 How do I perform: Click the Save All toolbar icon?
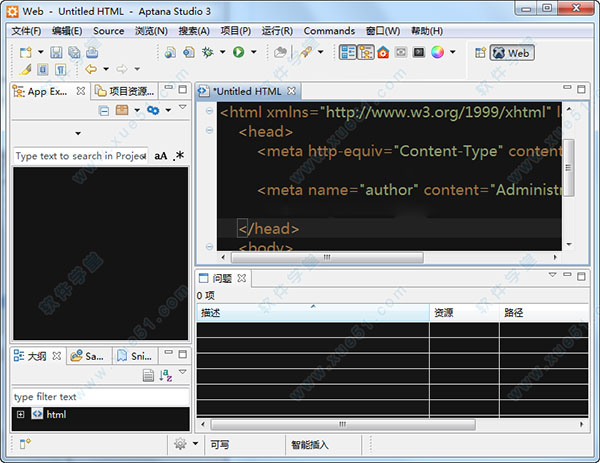pos(74,52)
